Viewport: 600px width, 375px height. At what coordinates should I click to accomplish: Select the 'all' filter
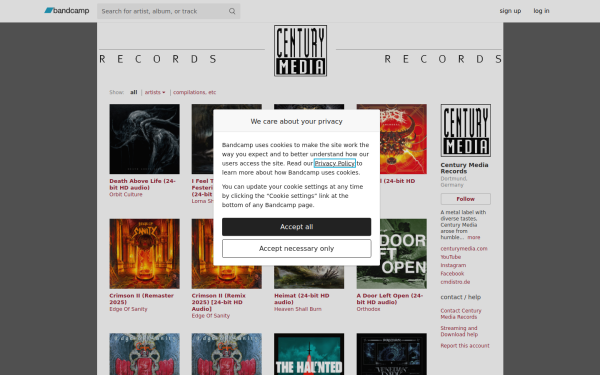tap(134, 92)
